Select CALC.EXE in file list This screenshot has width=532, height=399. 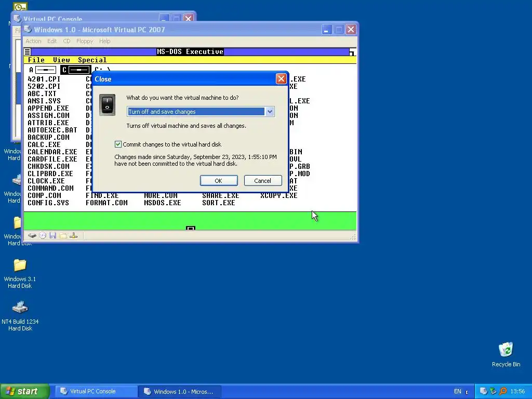44,144
